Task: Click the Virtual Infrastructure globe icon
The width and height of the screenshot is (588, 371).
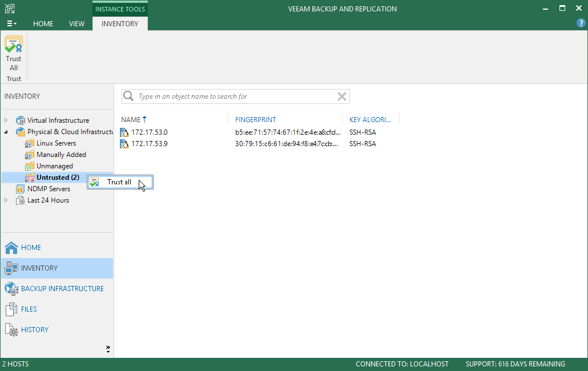Action: [20, 120]
